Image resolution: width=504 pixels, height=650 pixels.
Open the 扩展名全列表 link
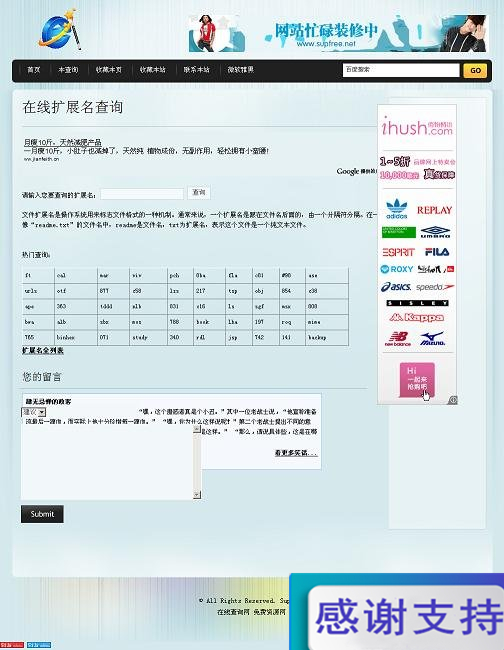(x=43, y=351)
